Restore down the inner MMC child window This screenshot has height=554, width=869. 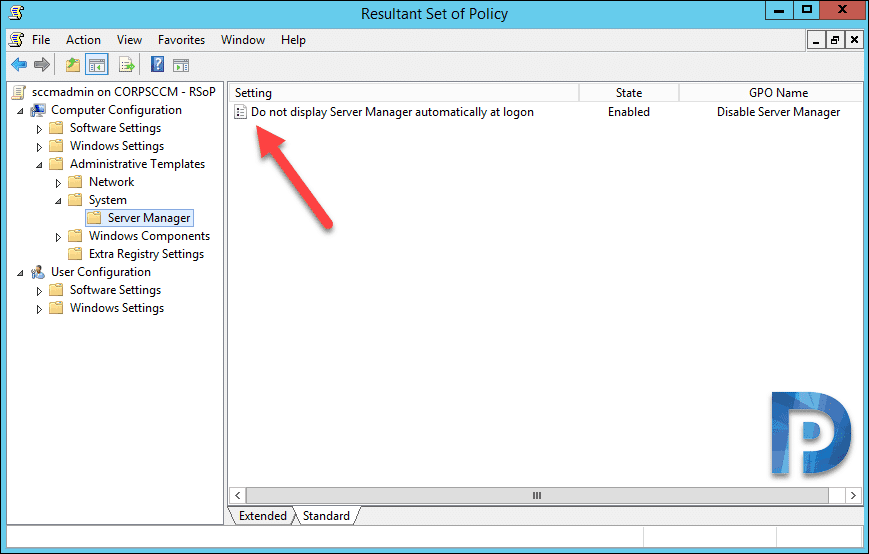835,40
